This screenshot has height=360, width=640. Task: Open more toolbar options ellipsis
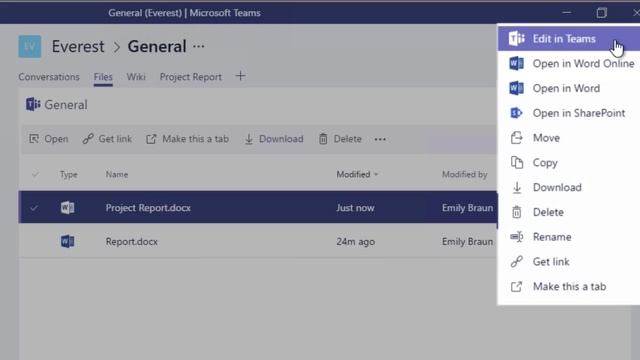(380, 139)
